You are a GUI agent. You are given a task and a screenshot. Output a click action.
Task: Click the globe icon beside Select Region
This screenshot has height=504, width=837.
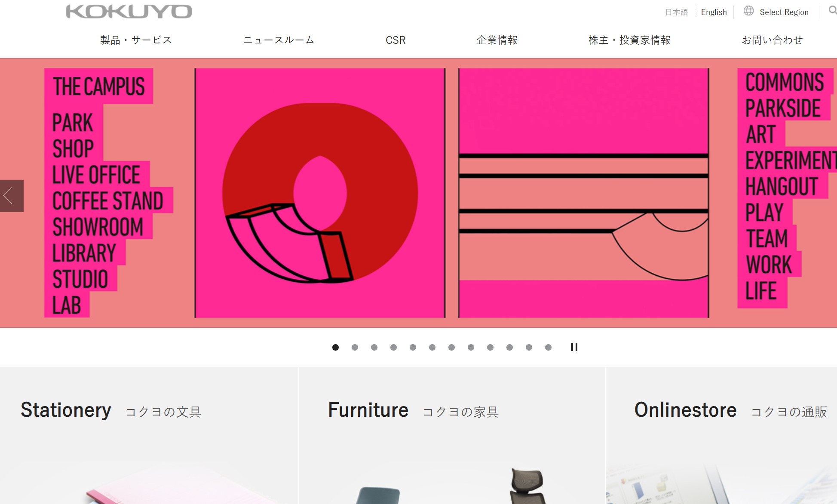coord(748,11)
